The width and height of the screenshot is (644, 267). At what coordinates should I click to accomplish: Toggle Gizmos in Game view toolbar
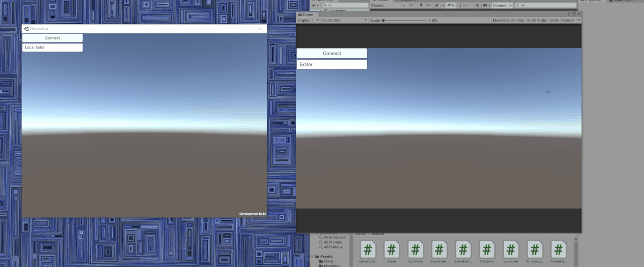tap(567, 20)
